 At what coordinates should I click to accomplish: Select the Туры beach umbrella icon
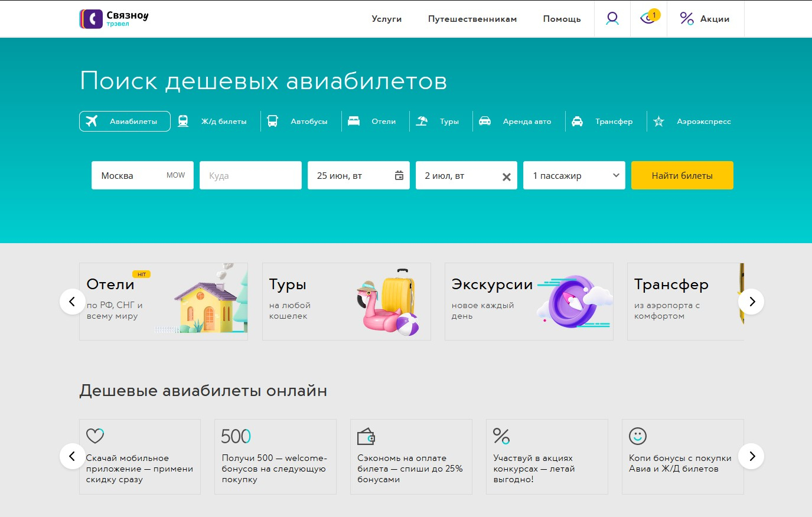pyautogui.click(x=422, y=122)
